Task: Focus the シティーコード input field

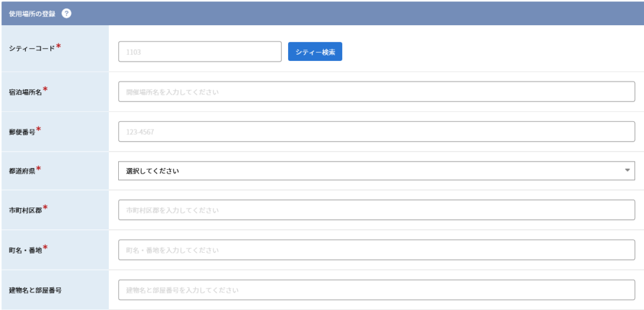Action: [x=200, y=52]
